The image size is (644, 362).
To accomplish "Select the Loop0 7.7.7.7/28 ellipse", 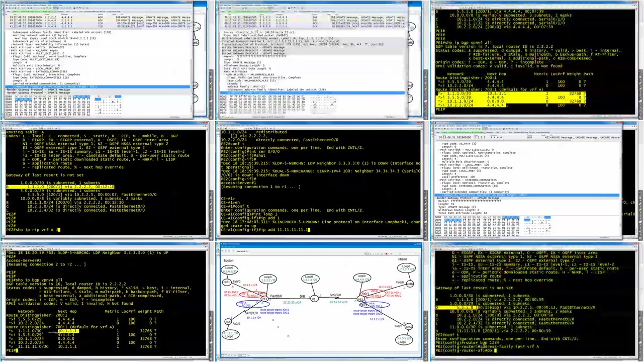I will [x=406, y=268].
